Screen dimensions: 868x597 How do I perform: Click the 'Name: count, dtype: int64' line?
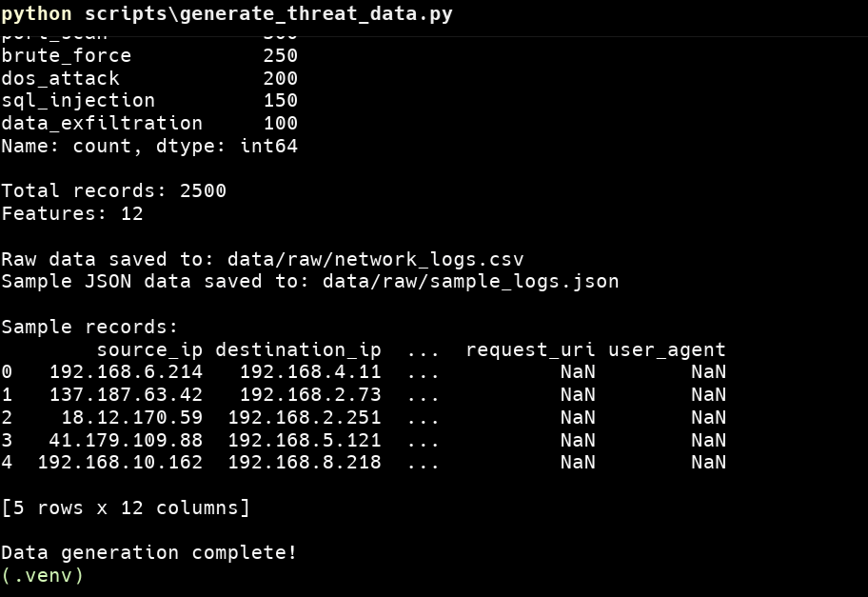click(x=149, y=147)
